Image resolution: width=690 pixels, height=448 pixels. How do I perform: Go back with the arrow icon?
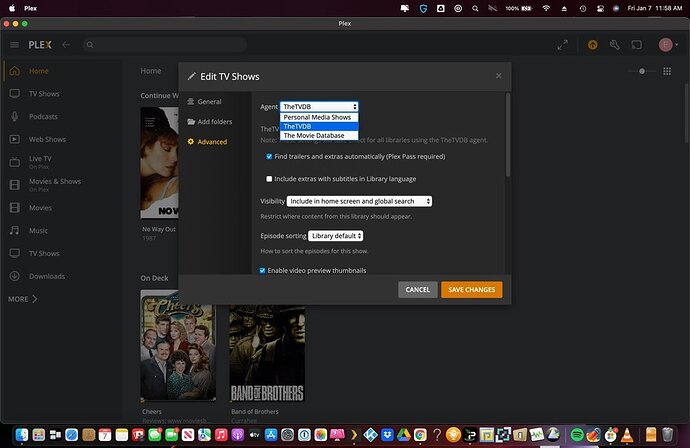click(66, 45)
